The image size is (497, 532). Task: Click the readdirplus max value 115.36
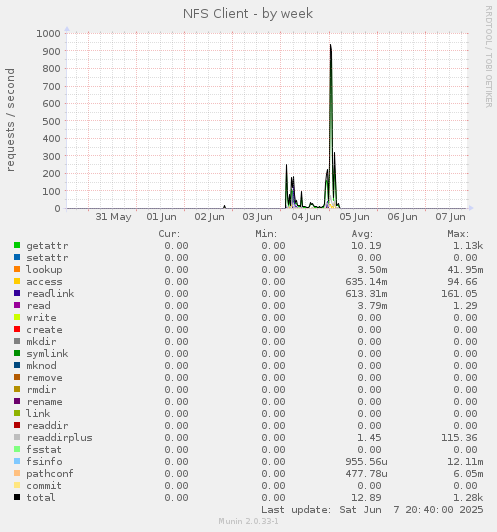click(459, 438)
